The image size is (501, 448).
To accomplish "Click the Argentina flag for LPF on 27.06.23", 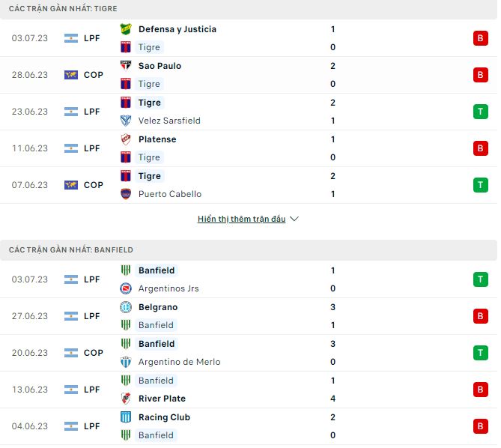I will coord(71,316).
